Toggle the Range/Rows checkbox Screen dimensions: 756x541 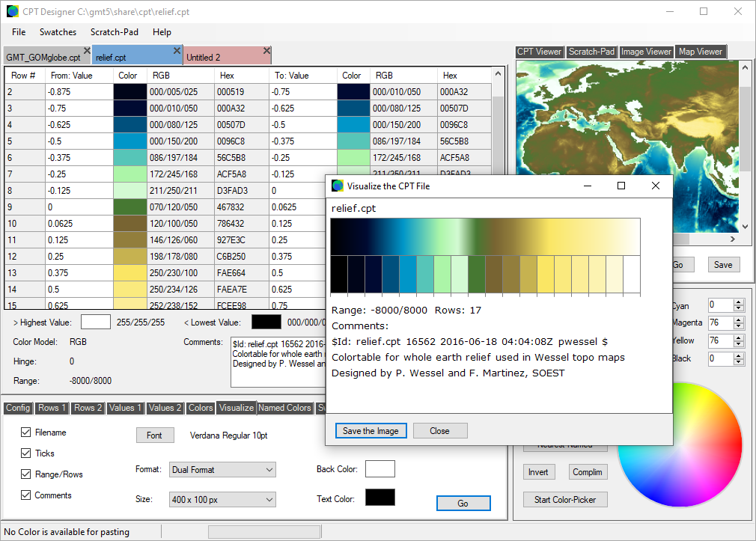[x=26, y=474]
